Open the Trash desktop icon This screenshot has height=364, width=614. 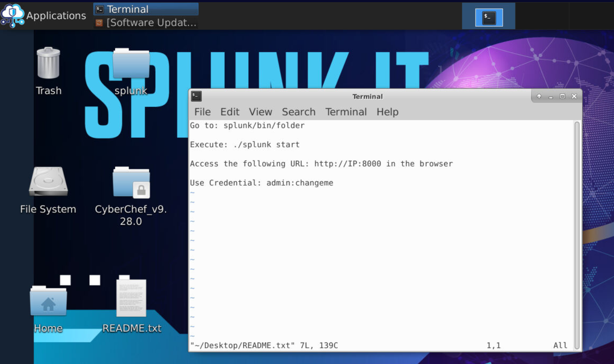(x=48, y=64)
